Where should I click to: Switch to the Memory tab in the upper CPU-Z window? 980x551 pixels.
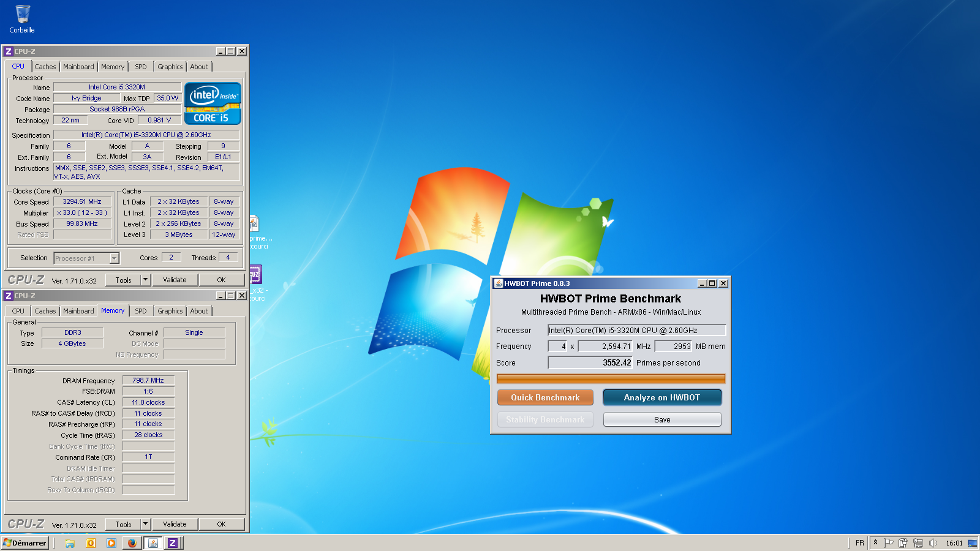pos(113,67)
